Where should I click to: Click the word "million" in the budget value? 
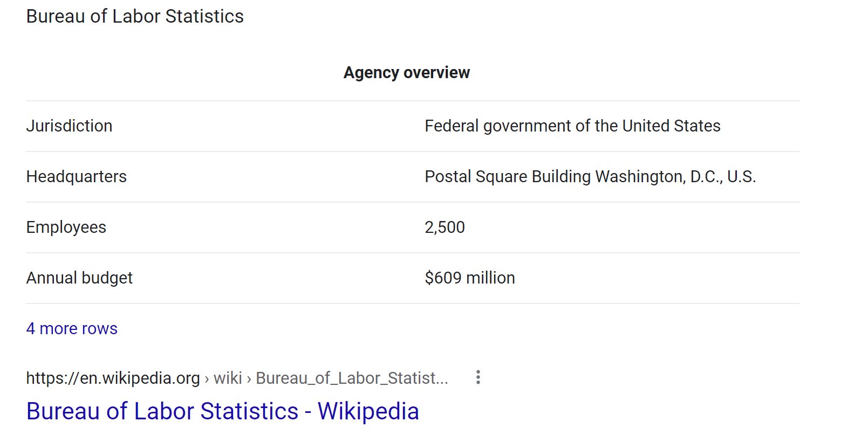[x=490, y=278]
